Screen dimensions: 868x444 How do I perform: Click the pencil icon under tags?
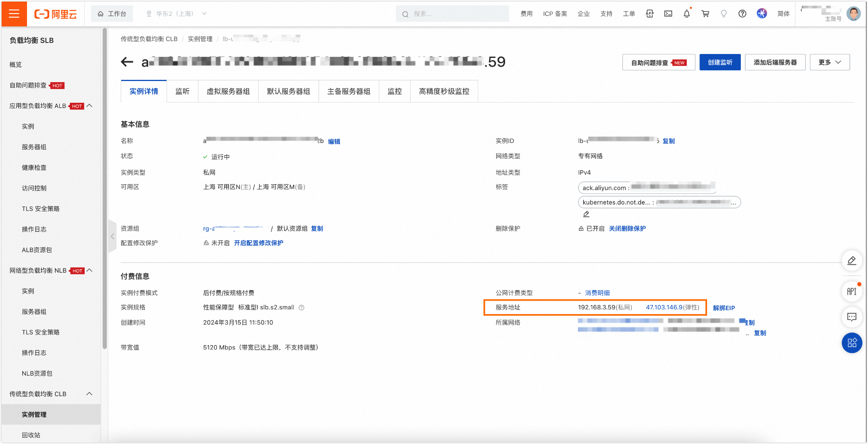(586, 214)
